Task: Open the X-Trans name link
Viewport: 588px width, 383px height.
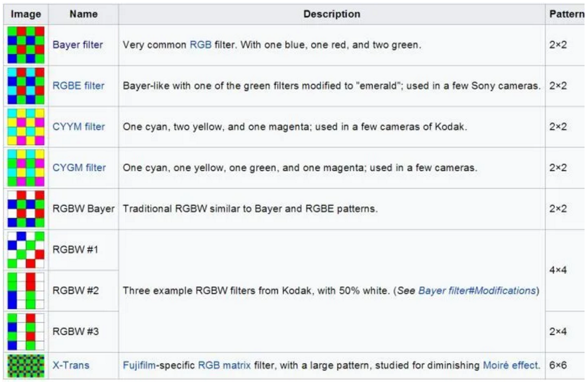Action: click(71, 365)
